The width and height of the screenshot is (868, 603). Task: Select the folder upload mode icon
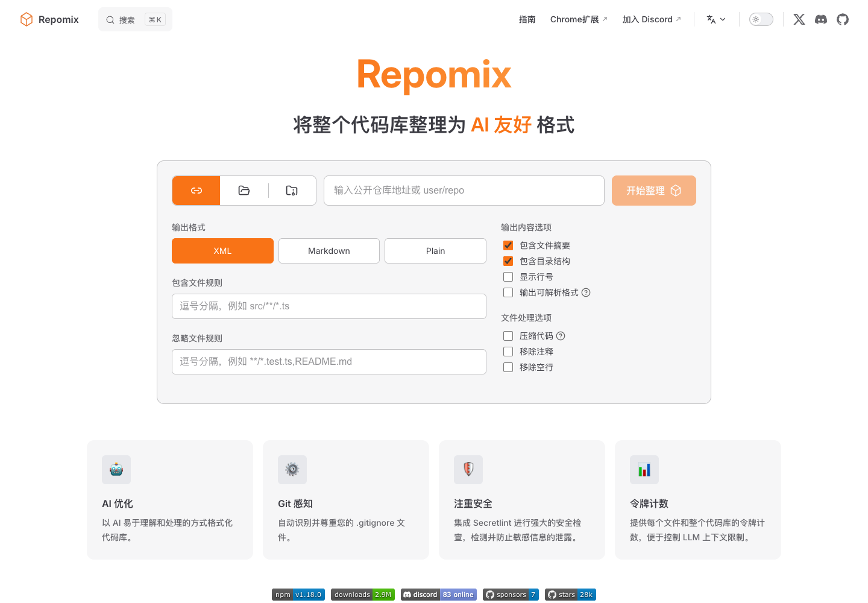point(244,191)
